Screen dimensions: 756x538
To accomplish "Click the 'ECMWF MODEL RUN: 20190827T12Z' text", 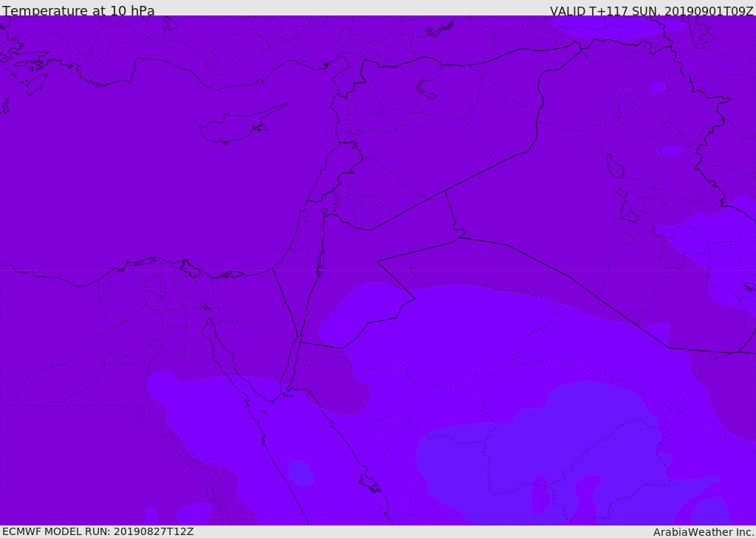I will [x=98, y=531].
